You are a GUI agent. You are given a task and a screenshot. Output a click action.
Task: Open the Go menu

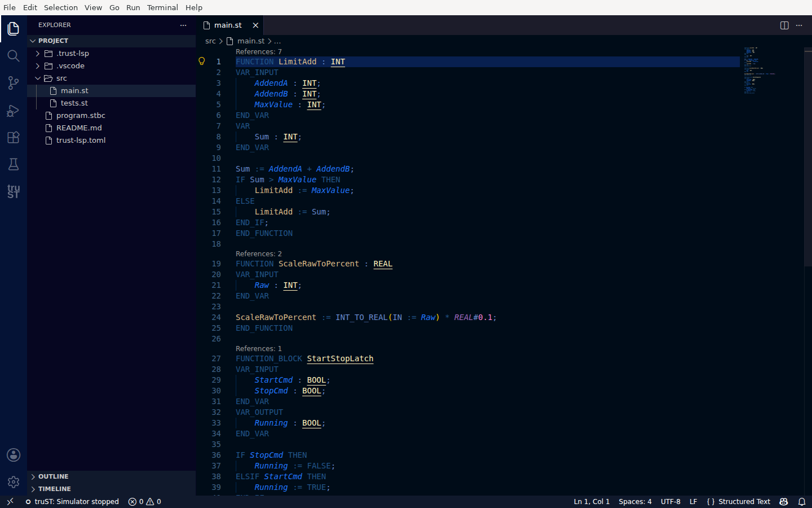pos(114,7)
